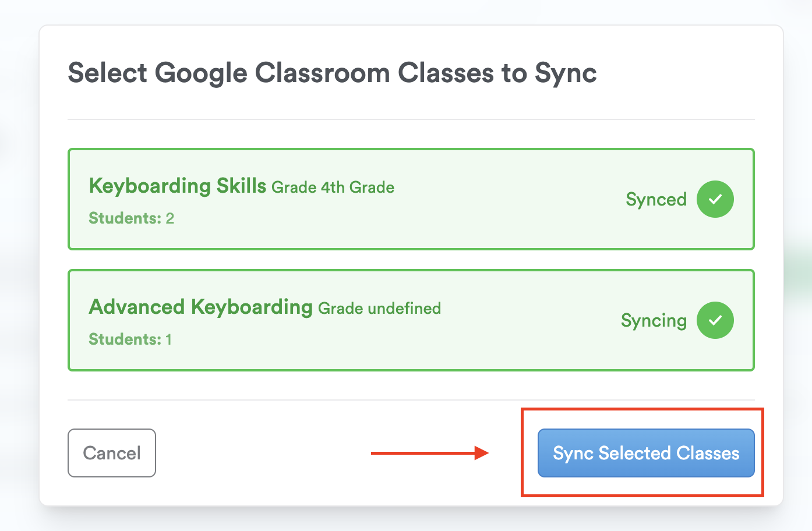This screenshot has width=812, height=531.
Task: Click the "Students: 1" count text
Action: 130,339
